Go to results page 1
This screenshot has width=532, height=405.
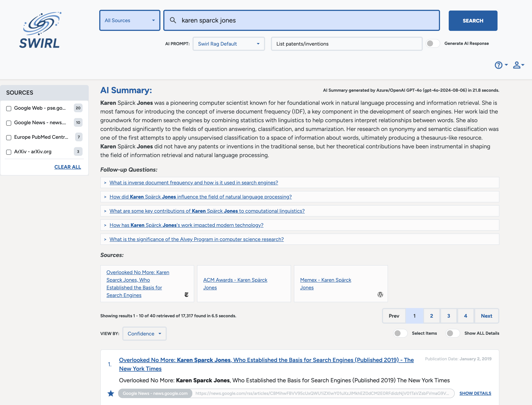414,316
